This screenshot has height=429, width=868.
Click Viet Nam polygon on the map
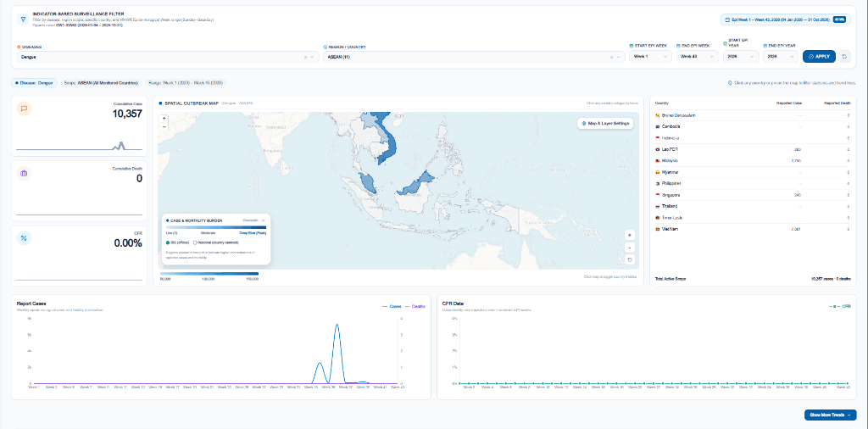click(392, 147)
